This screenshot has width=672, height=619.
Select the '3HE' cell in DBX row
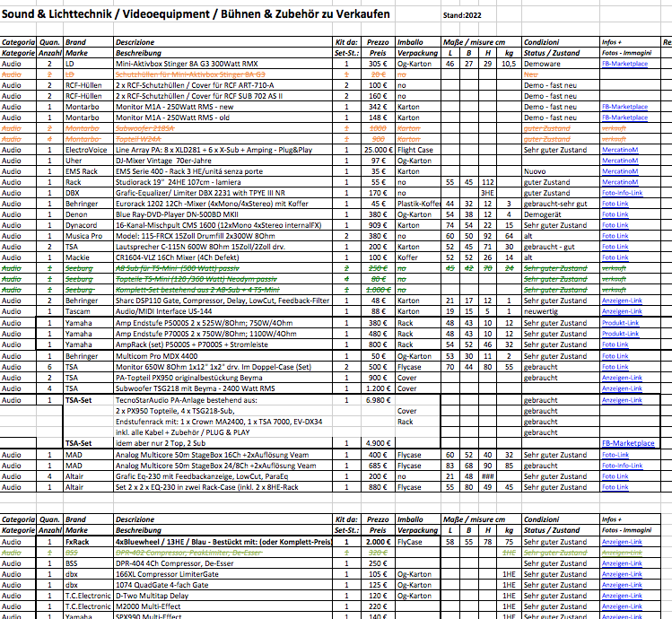click(x=488, y=193)
